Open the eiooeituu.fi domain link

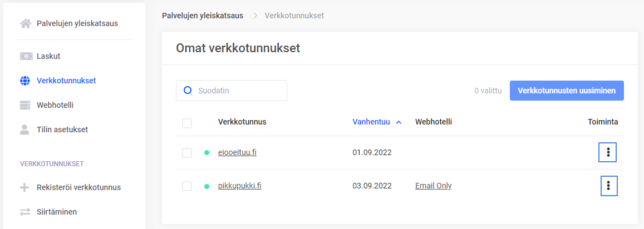click(x=237, y=153)
